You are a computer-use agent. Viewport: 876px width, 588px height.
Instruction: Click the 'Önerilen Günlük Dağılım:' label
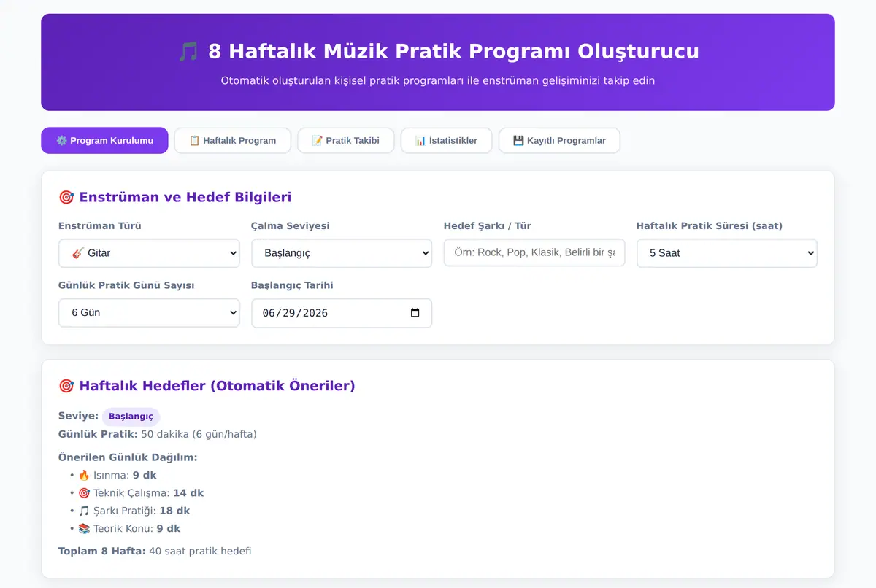pos(128,457)
